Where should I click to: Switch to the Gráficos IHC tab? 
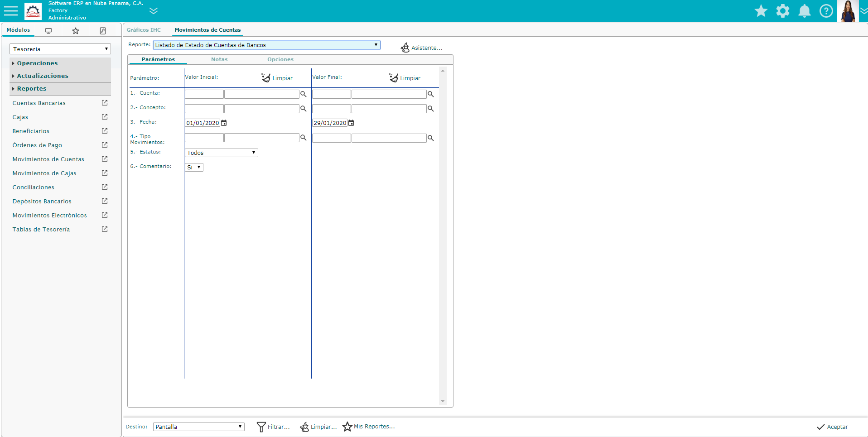(x=144, y=30)
